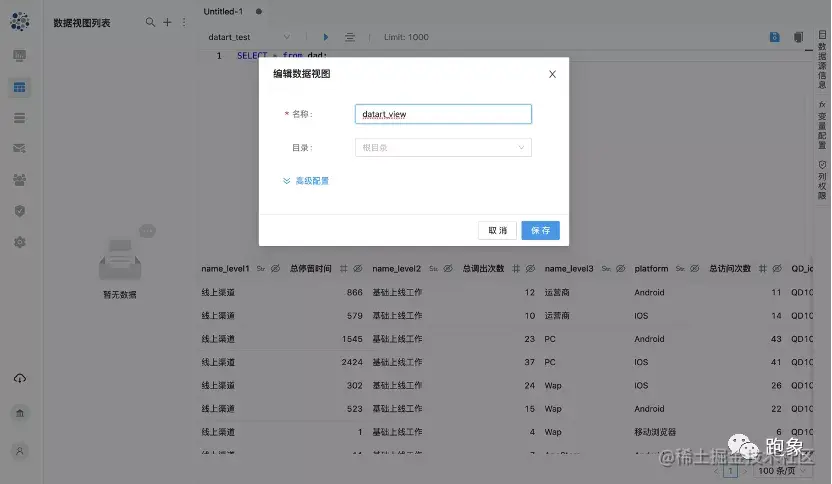Select the 移动浏览器 platform cell

655,432
